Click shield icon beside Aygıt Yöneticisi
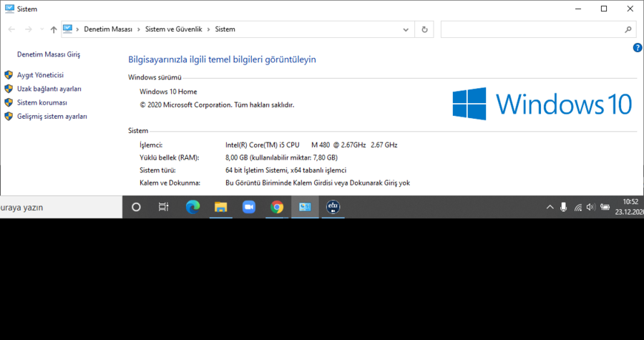 9,75
